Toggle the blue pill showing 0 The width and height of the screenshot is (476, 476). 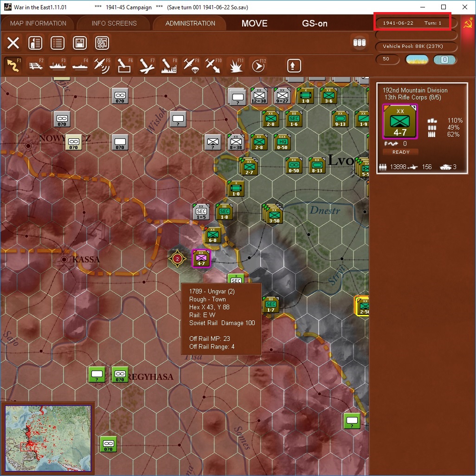(445, 59)
